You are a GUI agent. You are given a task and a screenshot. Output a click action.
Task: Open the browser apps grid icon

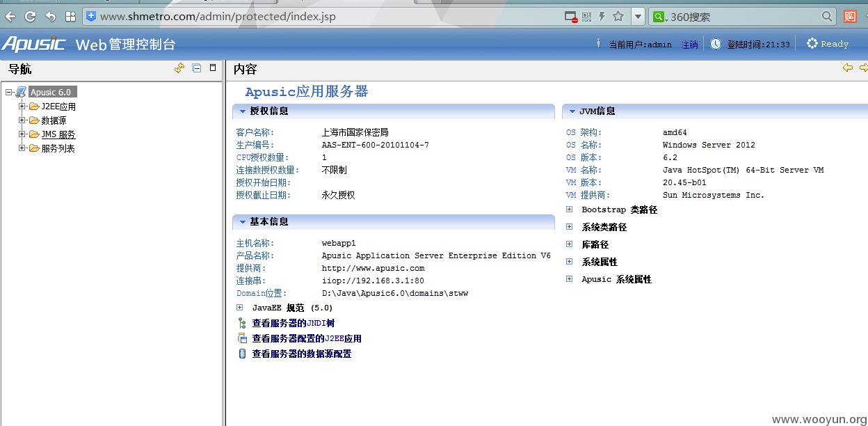(70, 16)
